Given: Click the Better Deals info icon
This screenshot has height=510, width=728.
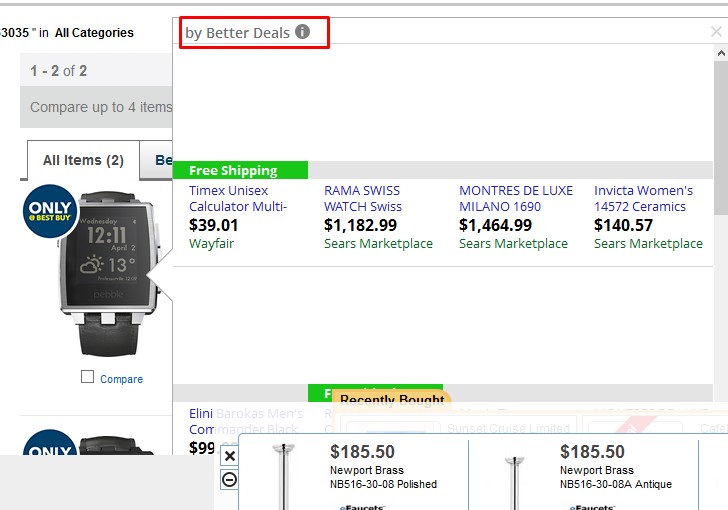Looking at the screenshot, I should point(302,32).
